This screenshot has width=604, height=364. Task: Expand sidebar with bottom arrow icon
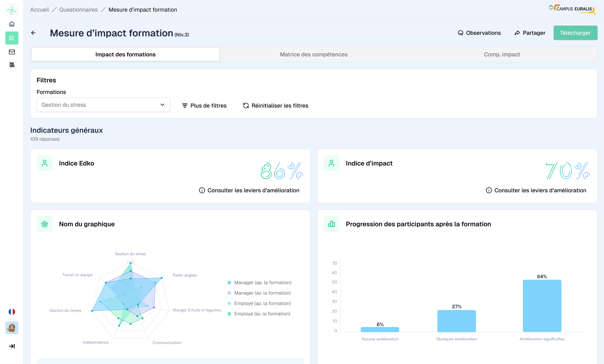click(x=12, y=346)
